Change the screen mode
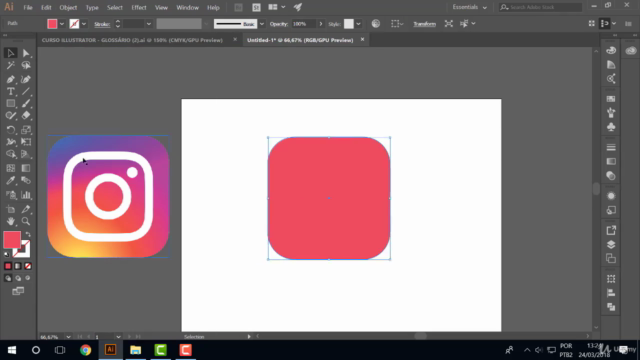The height and width of the screenshot is (360, 640). point(18,291)
